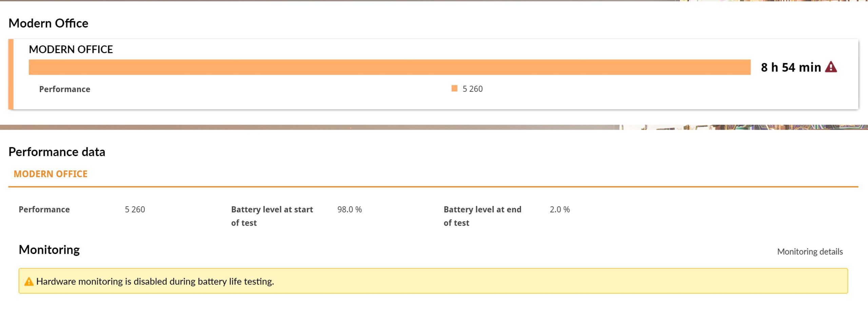
Task: Click the MODERN OFFICE result card title
Action: click(71, 49)
